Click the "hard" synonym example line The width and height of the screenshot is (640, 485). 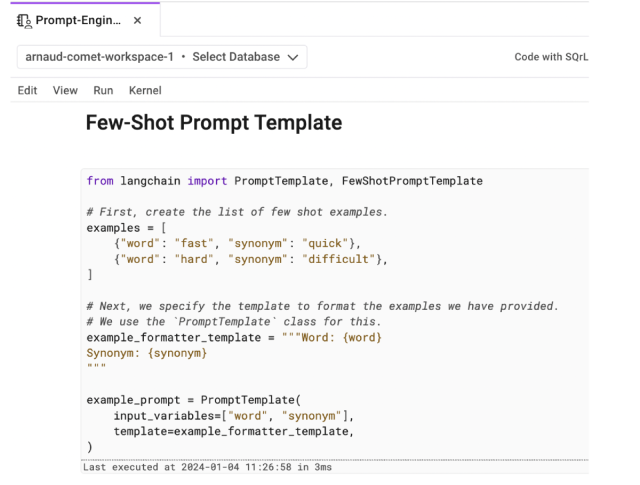point(250,259)
